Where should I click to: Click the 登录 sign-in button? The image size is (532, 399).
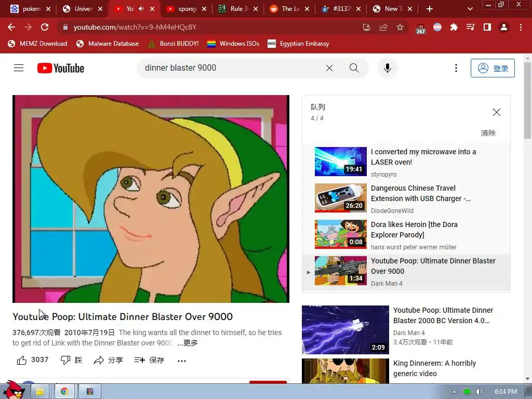(x=493, y=68)
